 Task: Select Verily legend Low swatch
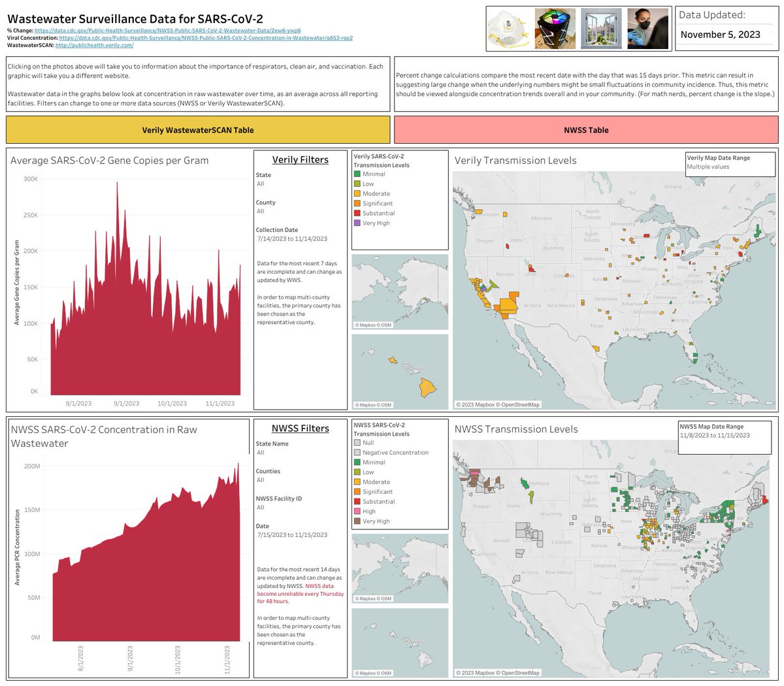357,184
